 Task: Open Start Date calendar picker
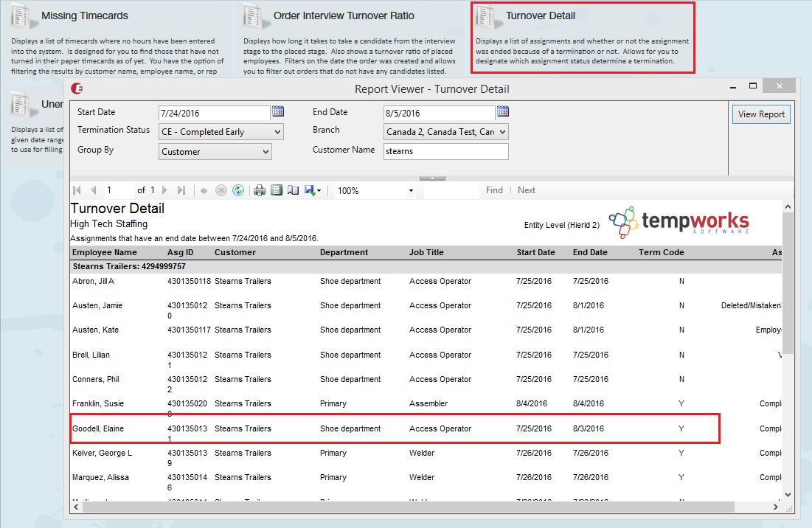pos(278,112)
